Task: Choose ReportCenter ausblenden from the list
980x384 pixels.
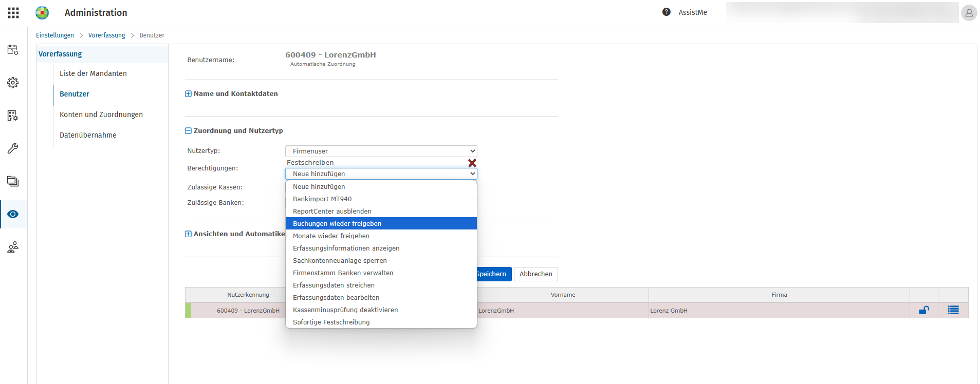Action: [x=381, y=211]
